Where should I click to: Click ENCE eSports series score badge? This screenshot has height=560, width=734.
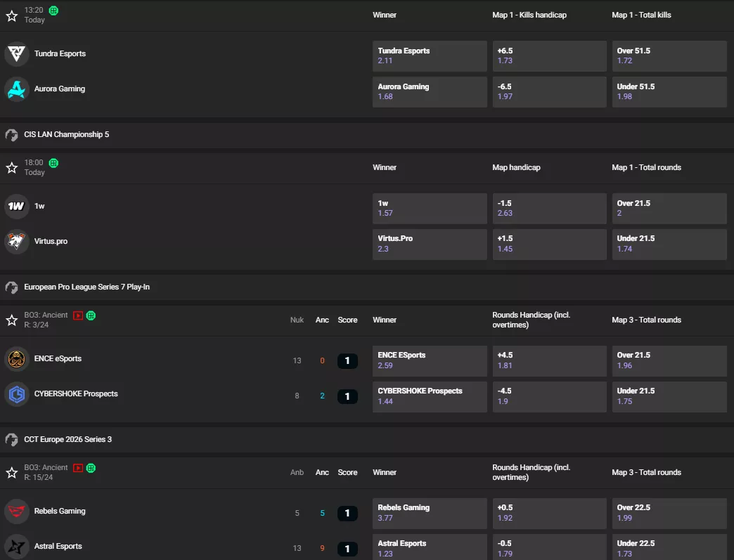[347, 360]
